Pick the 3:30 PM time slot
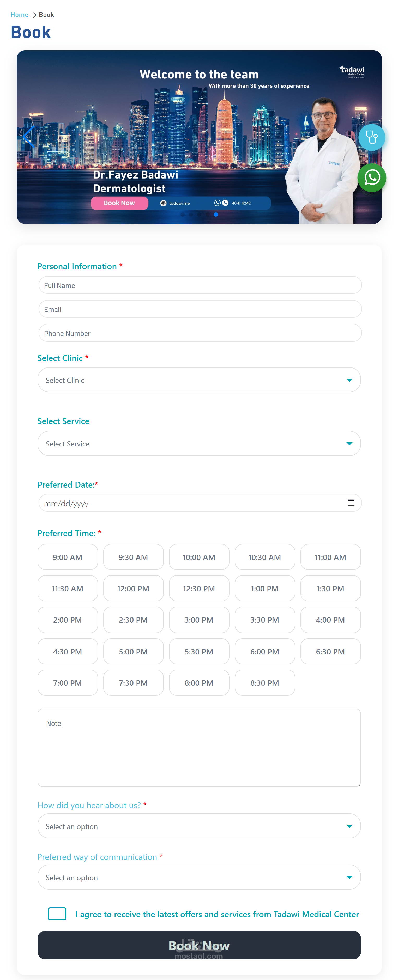Viewport: 398px width, 980px height. (x=265, y=620)
